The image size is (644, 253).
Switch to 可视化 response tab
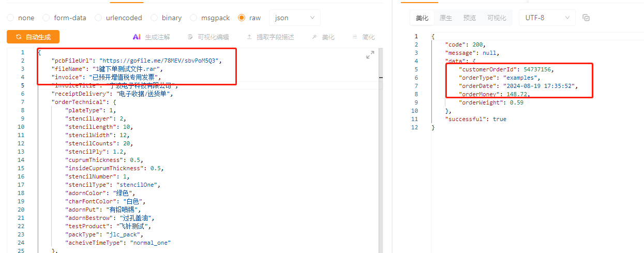click(497, 18)
